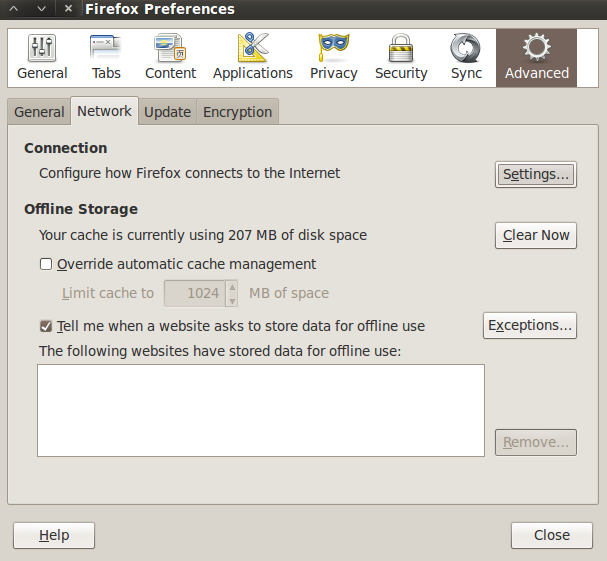Open the Tabs preferences pane
The image size is (607, 561).
tap(106, 58)
